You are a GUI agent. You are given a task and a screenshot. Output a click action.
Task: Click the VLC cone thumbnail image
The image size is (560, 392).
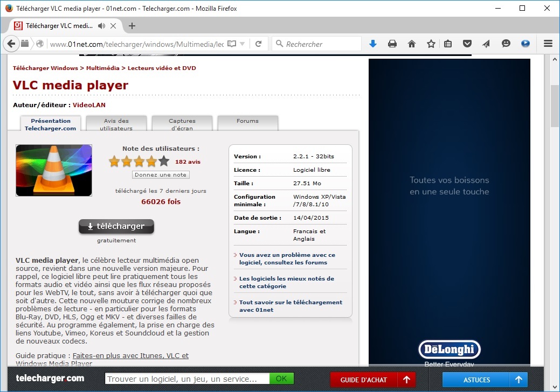[x=54, y=170]
